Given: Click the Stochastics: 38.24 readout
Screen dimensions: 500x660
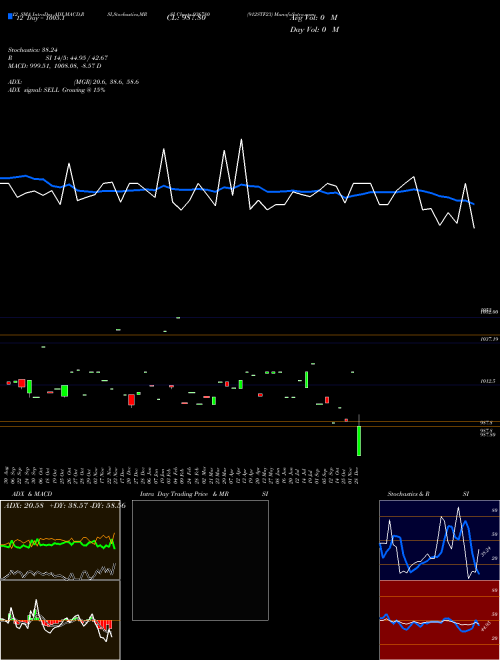Looking at the screenshot, I should tap(32, 50).
